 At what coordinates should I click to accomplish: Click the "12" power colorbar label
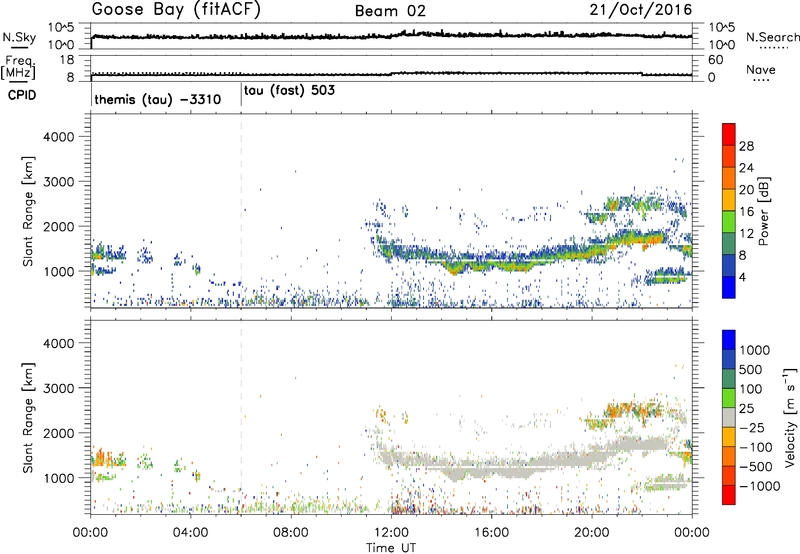746,234
